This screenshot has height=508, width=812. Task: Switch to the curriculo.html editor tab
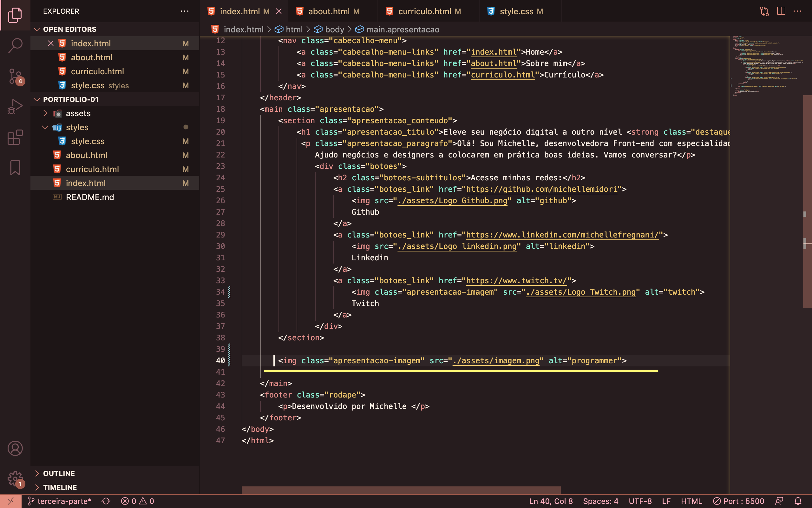pos(428,11)
